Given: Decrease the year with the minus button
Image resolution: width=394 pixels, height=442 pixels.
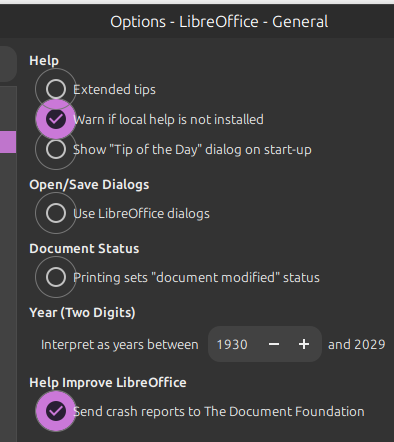Looking at the screenshot, I should pos(274,344).
